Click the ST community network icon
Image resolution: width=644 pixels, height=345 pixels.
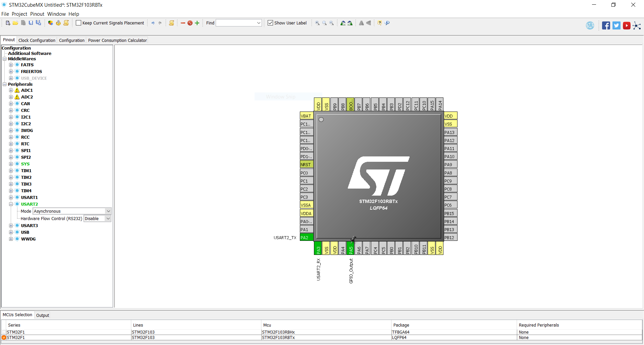point(637,25)
